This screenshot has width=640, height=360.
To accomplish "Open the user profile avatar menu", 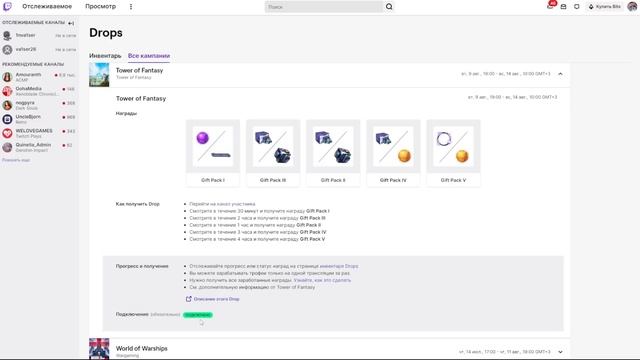I will [x=632, y=7].
